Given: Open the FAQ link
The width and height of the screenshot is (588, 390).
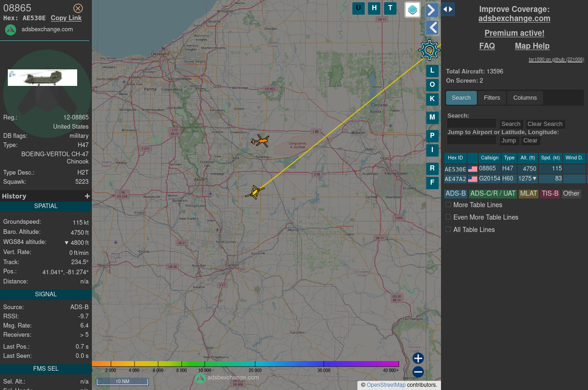Looking at the screenshot, I should [x=487, y=46].
